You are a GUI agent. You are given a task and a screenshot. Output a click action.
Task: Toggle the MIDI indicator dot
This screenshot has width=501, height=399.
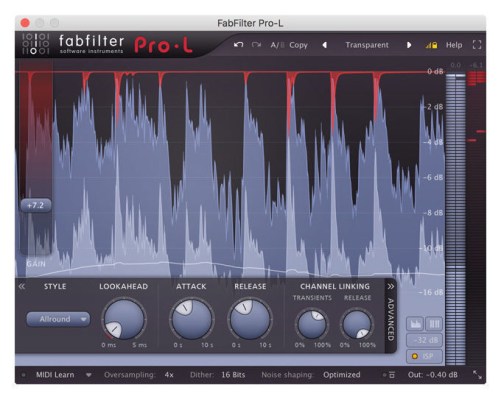pos(23,375)
